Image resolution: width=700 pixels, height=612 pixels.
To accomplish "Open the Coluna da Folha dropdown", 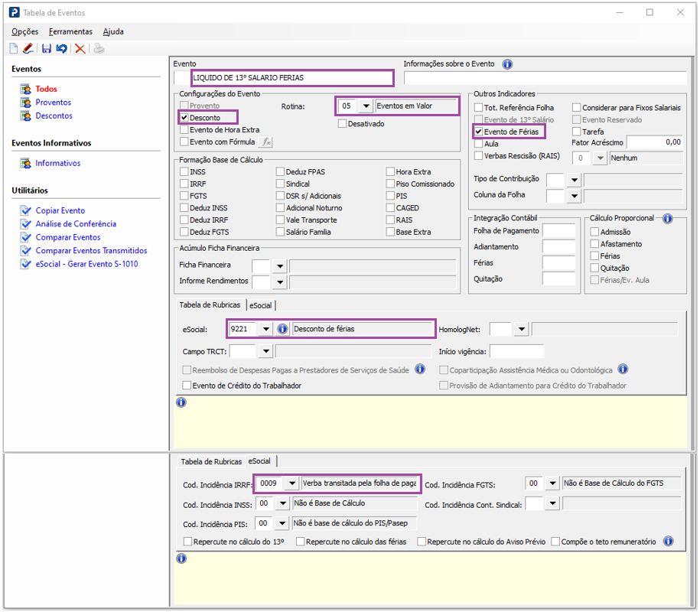I will (x=574, y=196).
